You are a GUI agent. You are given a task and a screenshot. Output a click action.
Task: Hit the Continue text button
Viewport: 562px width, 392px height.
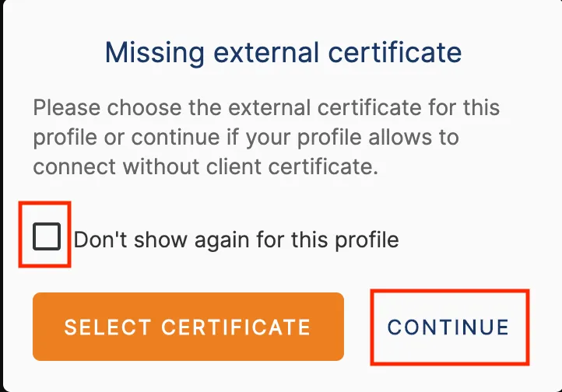448,327
